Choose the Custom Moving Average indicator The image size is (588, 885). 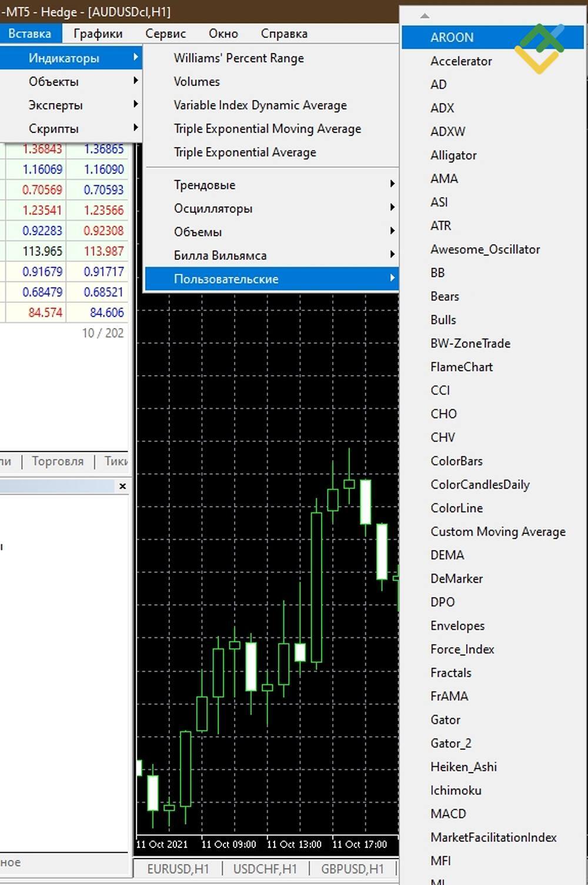(493, 531)
